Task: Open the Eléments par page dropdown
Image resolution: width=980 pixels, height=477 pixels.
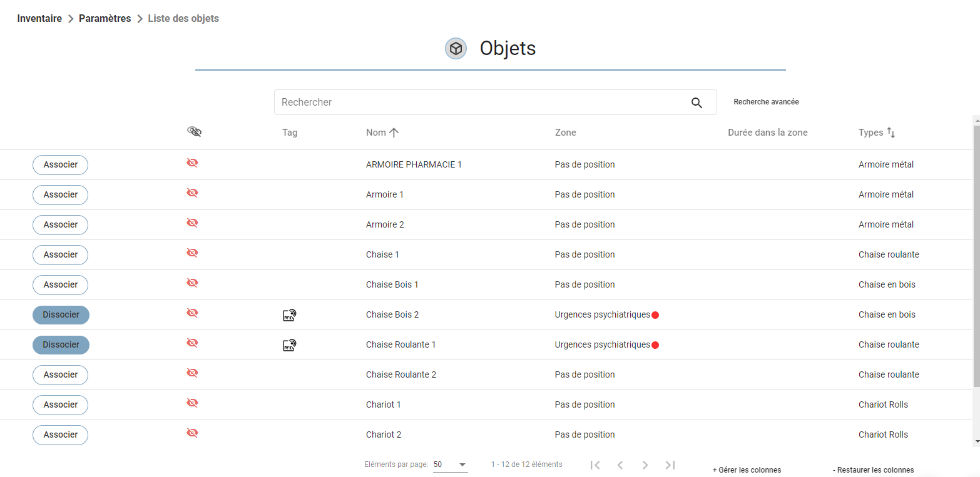Action: [451, 464]
